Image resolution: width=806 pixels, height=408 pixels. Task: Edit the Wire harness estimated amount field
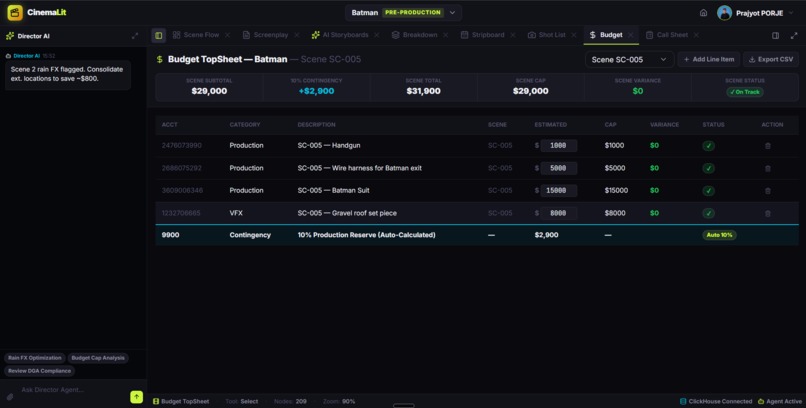[x=558, y=169]
